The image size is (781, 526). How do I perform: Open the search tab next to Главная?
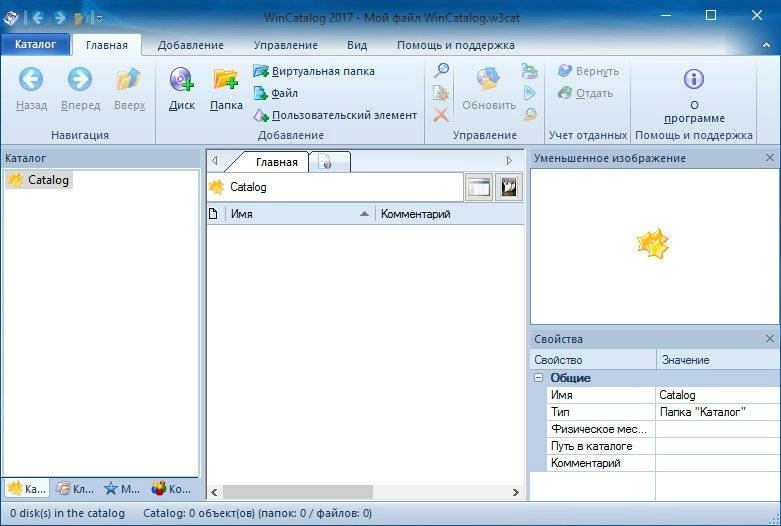click(x=328, y=162)
